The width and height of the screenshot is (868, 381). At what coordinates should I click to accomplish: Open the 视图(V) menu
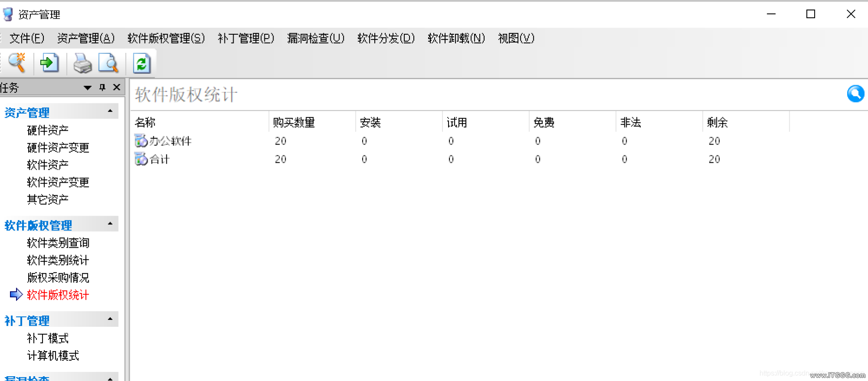[516, 39]
